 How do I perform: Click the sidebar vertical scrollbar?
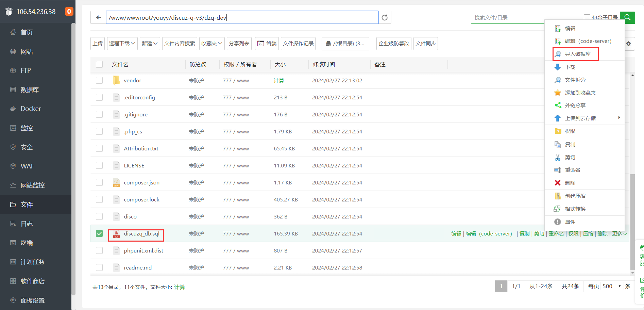click(x=73, y=159)
